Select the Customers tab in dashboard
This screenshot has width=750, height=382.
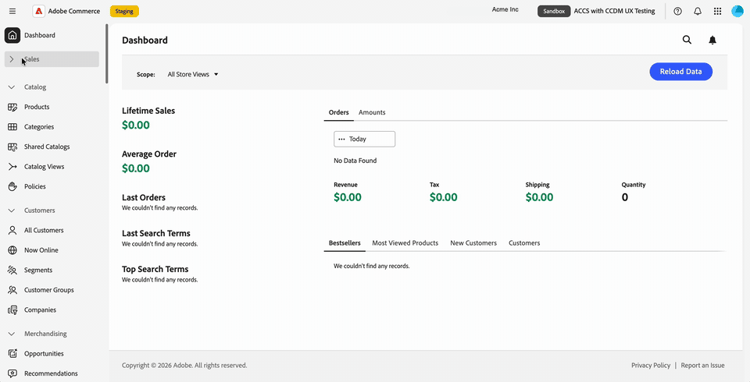click(x=524, y=243)
